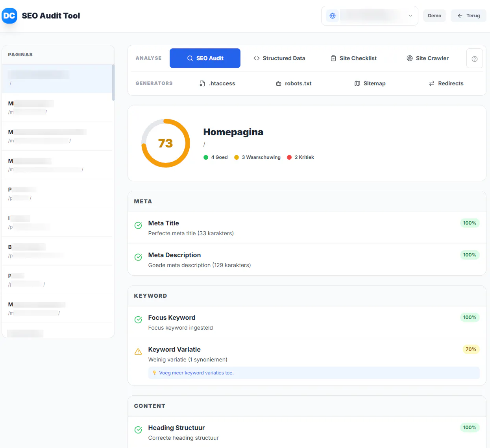Image resolution: width=490 pixels, height=448 pixels.
Task: Click the red 2 Kritiek indicator
Action: pos(301,157)
